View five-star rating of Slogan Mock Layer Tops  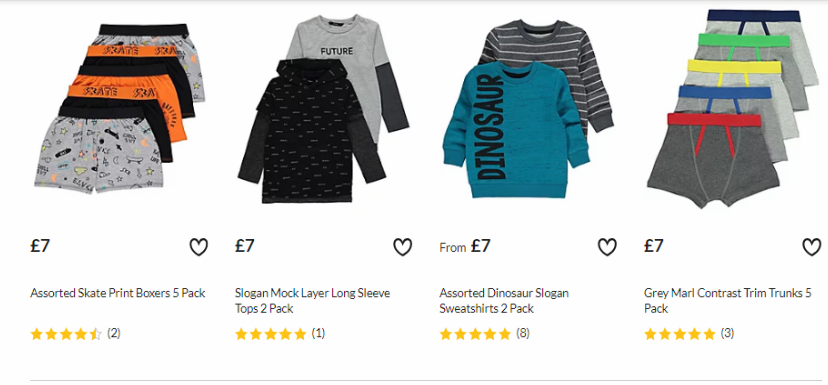[x=270, y=334]
